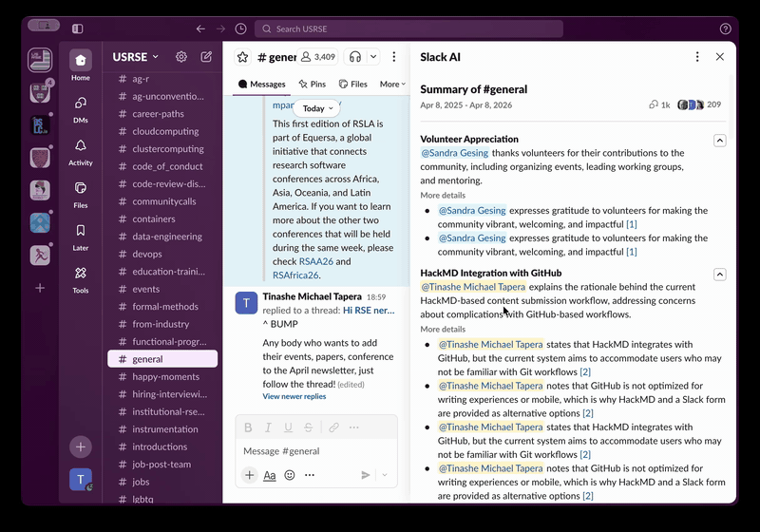
Task: Start a new message with compose icon
Action: click(x=206, y=57)
